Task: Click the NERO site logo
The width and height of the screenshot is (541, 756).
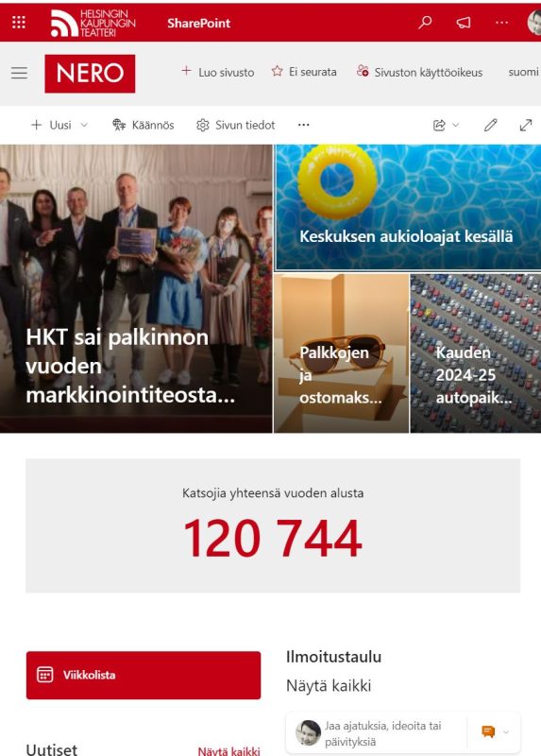Action: coord(90,74)
